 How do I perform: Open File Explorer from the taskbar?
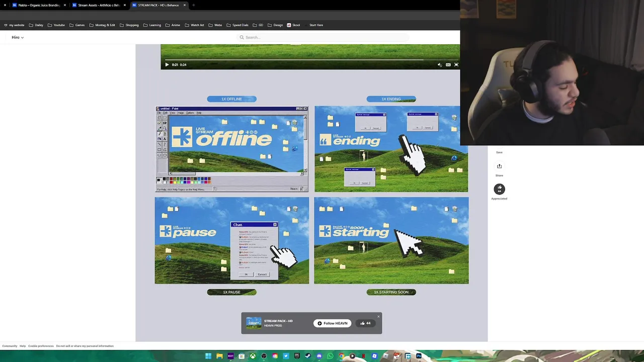(x=219, y=356)
